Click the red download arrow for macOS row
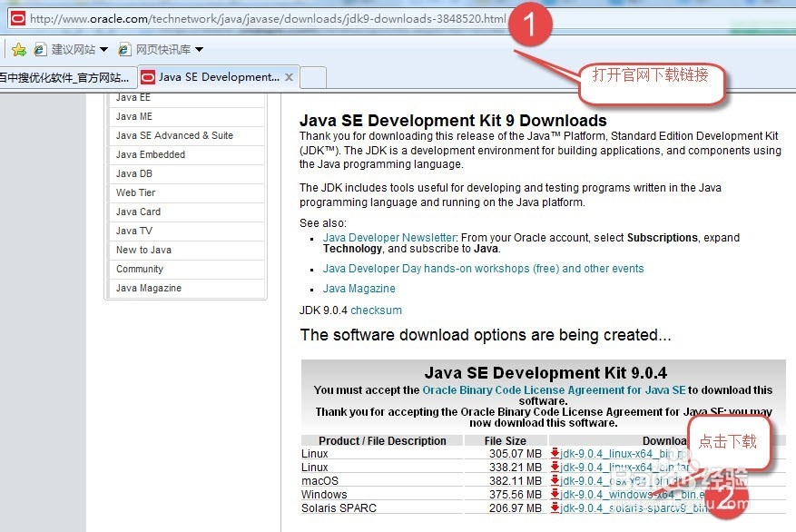796x532 pixels. pyautogui.click(x=555, y=481)
